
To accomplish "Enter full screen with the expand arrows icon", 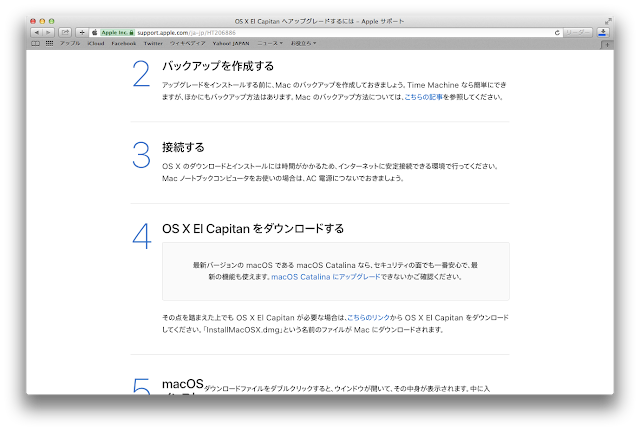I will pos(608,21).
